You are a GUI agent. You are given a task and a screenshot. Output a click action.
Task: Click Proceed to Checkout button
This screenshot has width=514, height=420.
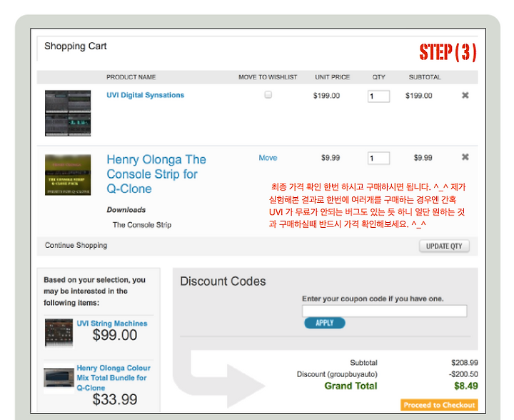point(439,405)
